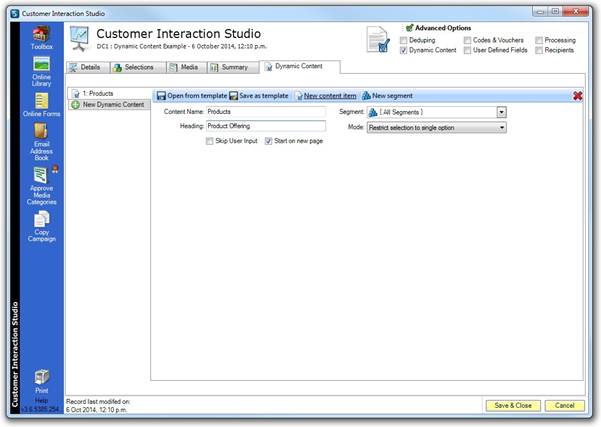
Task: Open the Segment dropdown arrow
Action: (501, 112)
